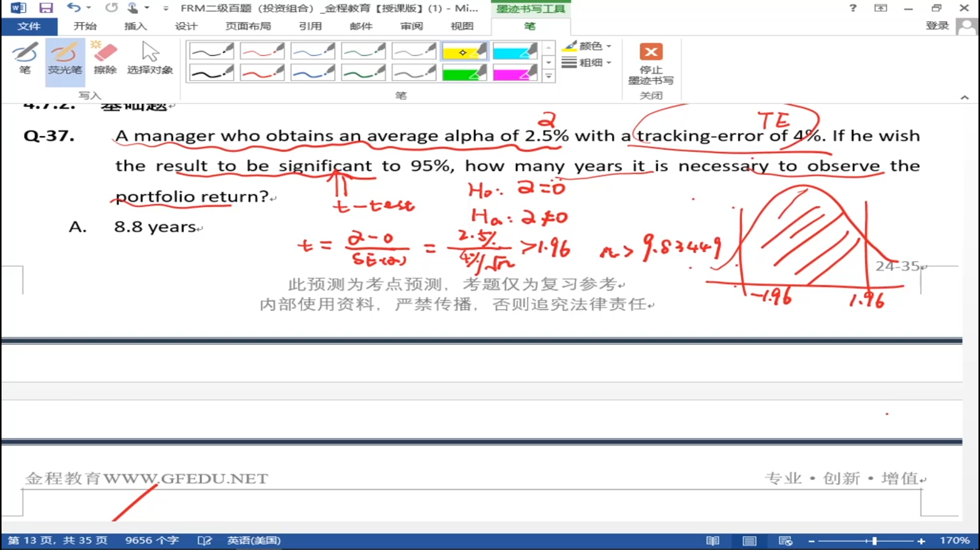The width and height of the screenshot is (980, 550).
Task: Switch to Print Layout view in status bar
Action: [x=749, y=540]
